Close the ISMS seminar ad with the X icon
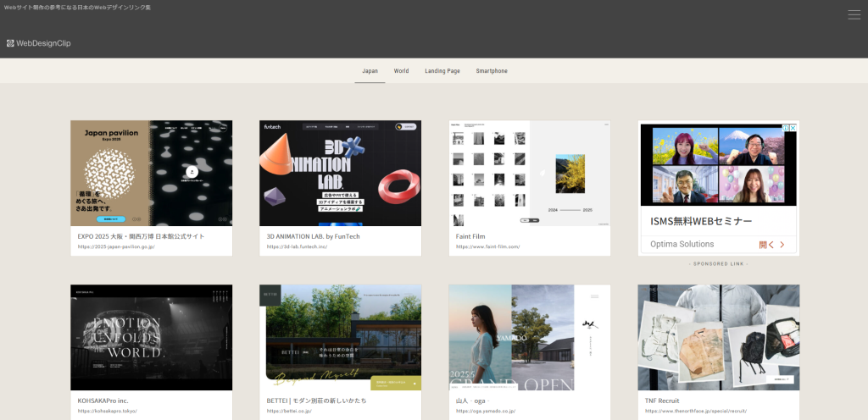The width and height of the screenshot is (868, 420). pyautogui.click(x=793, y=128)
